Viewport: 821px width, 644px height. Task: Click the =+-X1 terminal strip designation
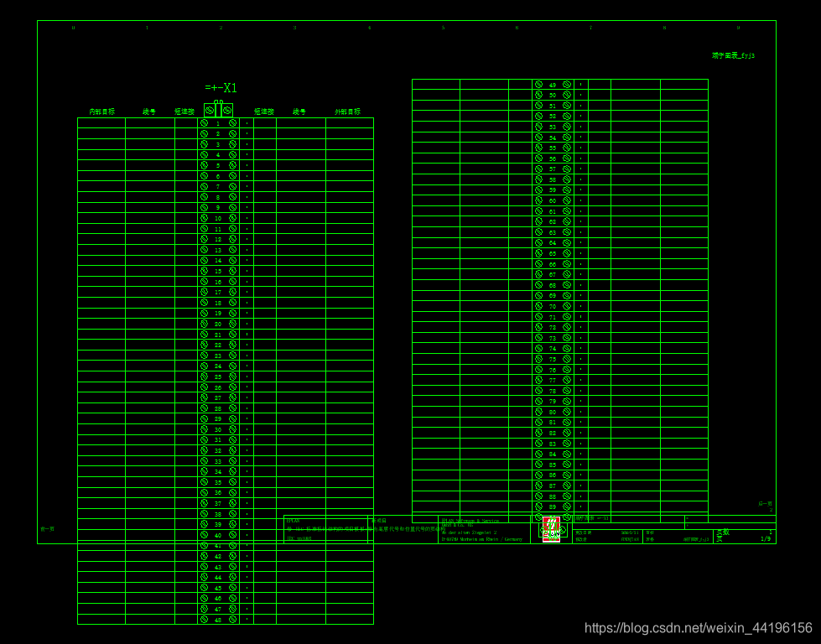(x=221, y=88)
